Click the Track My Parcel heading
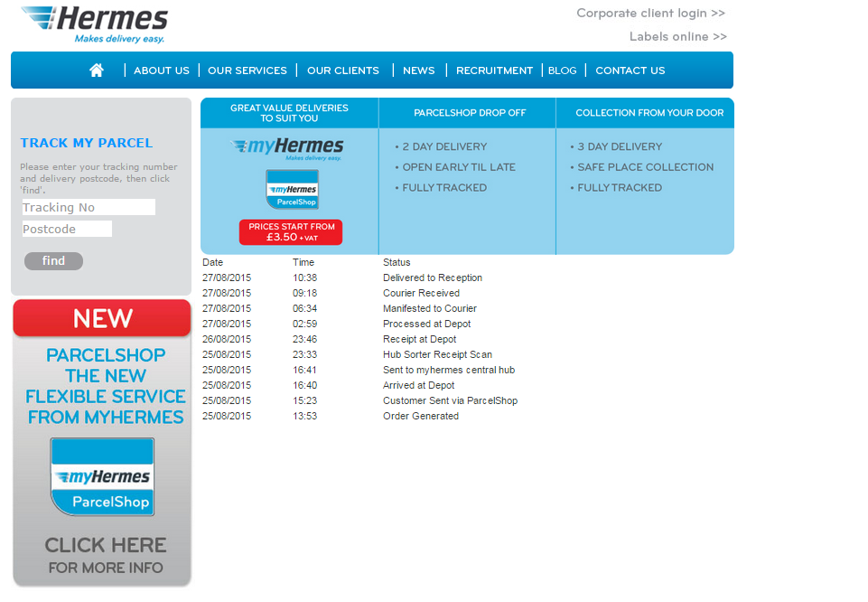 pos(87,143)
